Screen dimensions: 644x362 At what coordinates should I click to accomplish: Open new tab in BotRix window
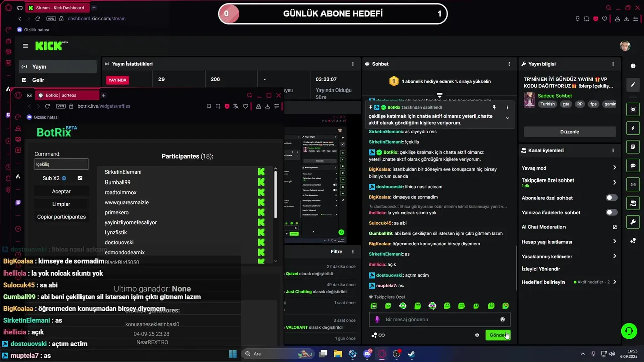(103, 95)
